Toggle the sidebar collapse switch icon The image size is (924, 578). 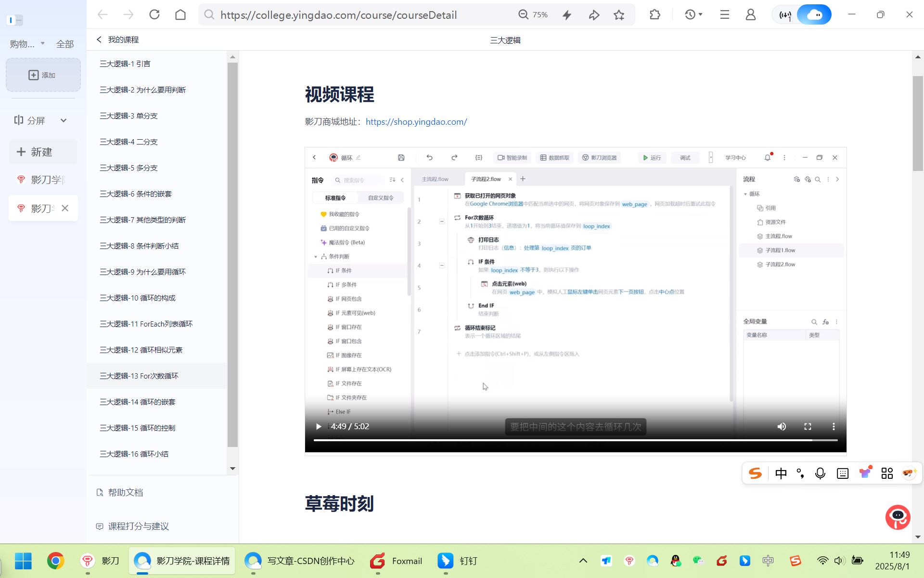pos(15,20)
